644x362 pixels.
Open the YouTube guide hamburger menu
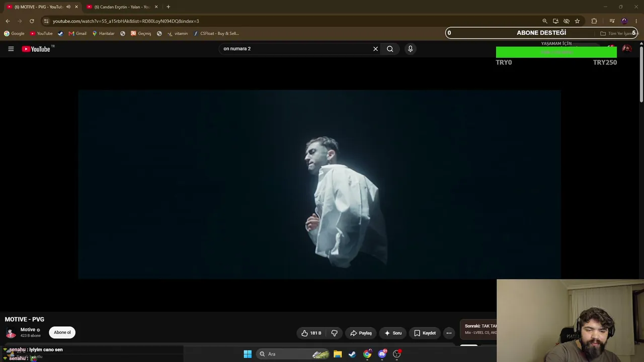coord(11,49)
